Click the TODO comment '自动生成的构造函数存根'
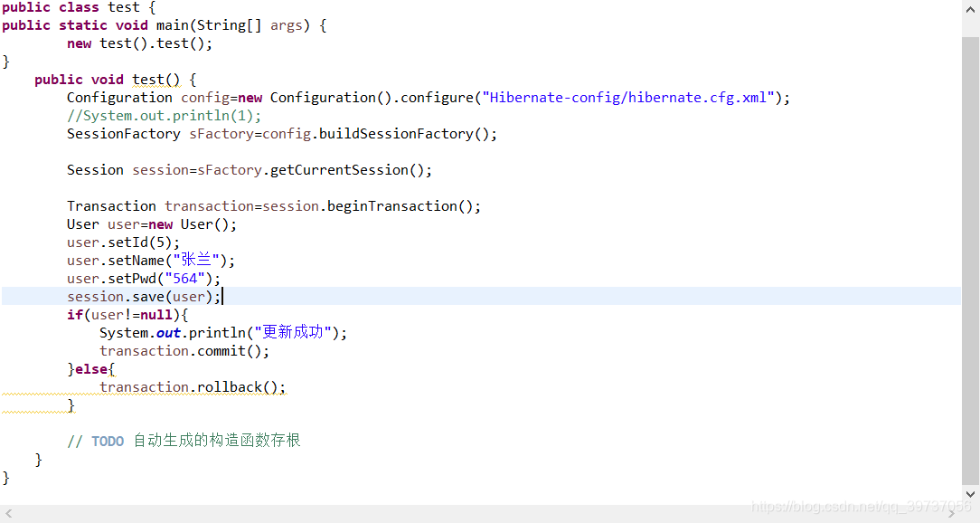The width and height of the screenshot is (980, 523). (217, 441)
